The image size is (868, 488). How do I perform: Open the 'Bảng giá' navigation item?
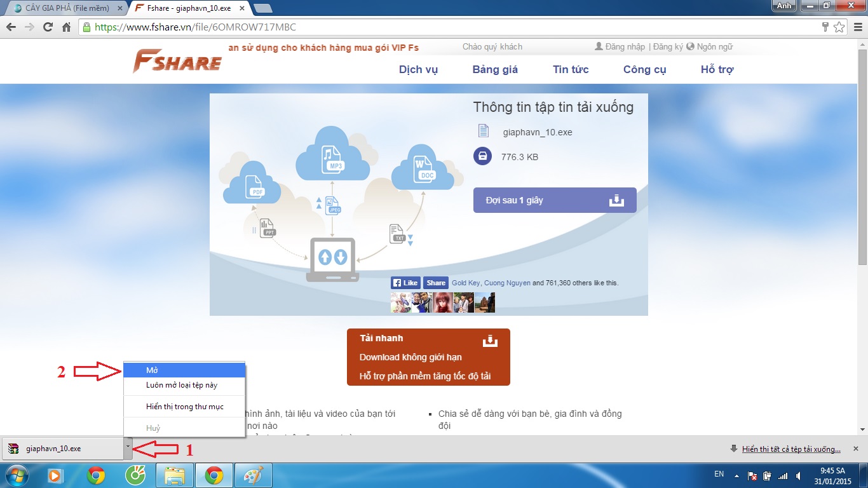(495, 69)
